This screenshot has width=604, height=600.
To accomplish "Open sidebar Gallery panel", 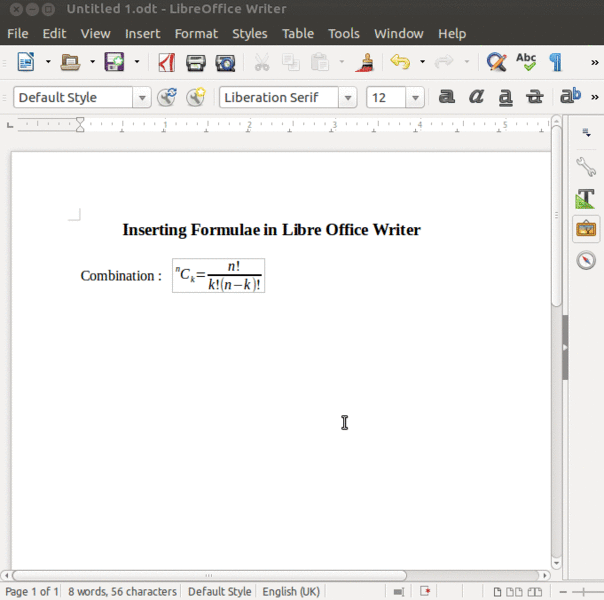I will click(586, 229).
